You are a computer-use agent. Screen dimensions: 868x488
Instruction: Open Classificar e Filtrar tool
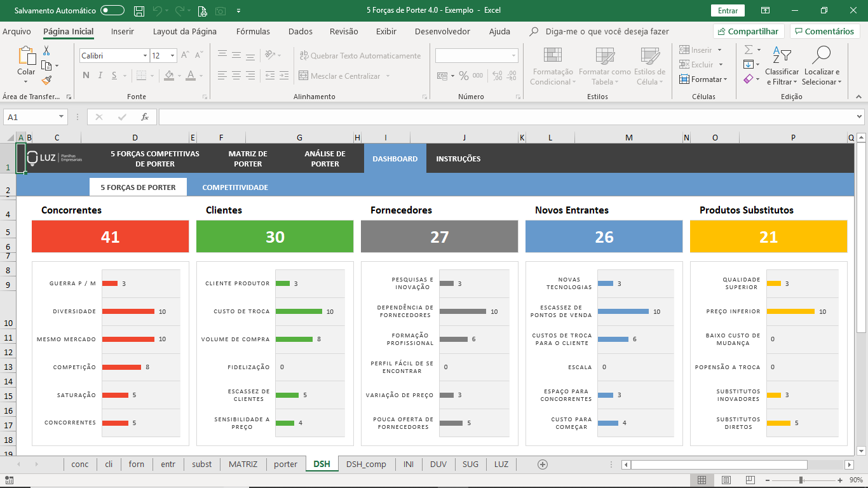(x=782, y=66)
